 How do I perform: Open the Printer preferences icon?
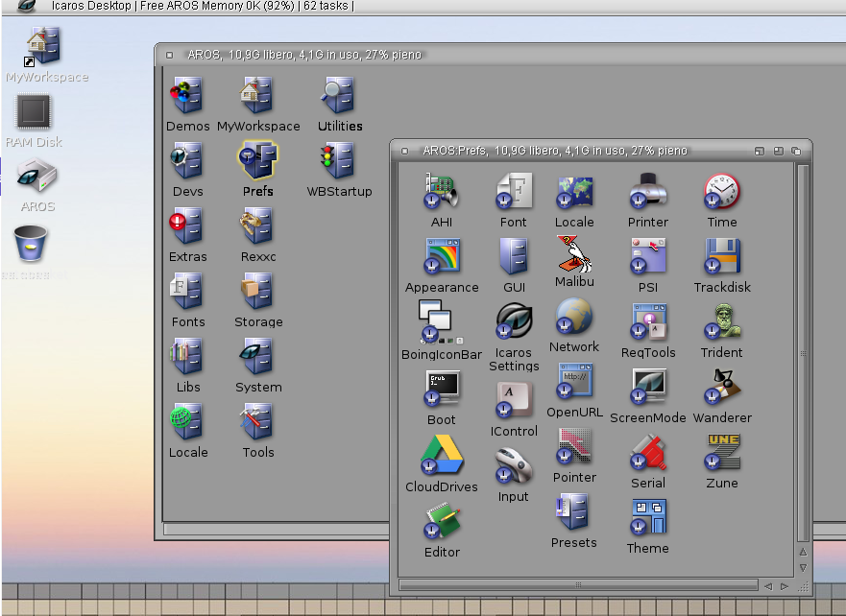coord(648,190)
